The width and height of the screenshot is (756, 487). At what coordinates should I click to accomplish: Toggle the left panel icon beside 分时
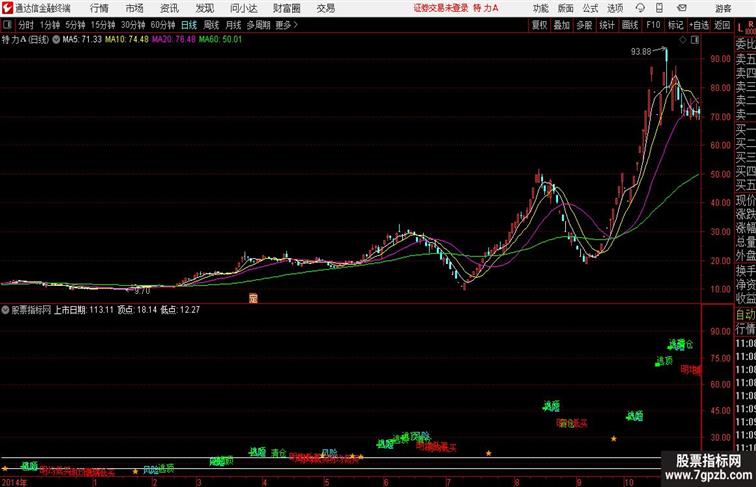click(7, 25)
